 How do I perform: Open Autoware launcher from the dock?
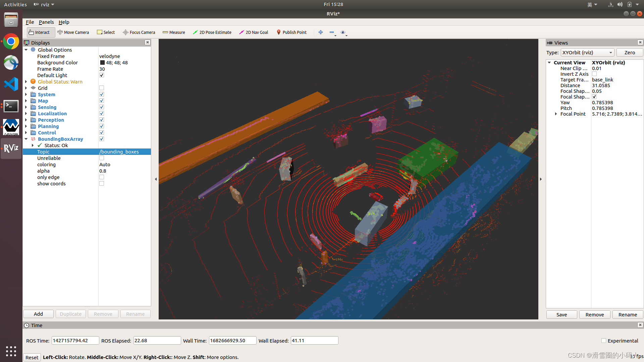(11, 127)
